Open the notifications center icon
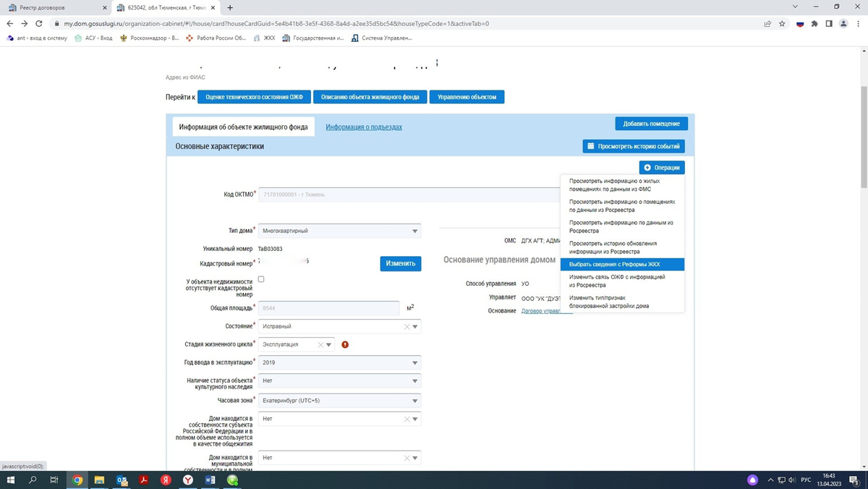Screen dimensions: 868x489 pyautogui.click(x=853, y=480)
